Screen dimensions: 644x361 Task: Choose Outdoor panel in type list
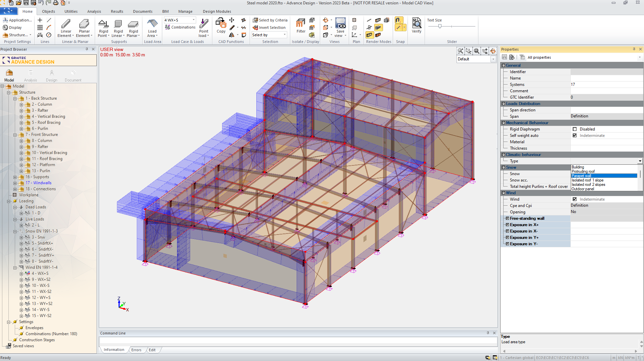click(x=583, y=189)
